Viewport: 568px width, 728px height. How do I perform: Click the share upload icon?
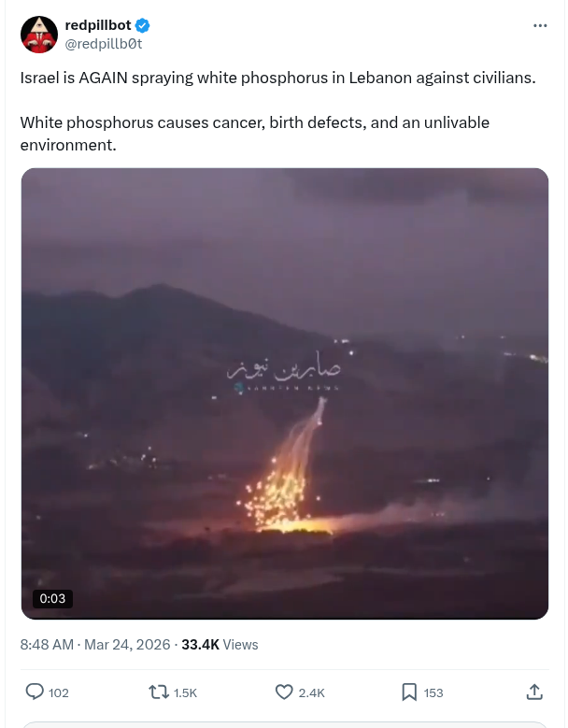(534, 692)
